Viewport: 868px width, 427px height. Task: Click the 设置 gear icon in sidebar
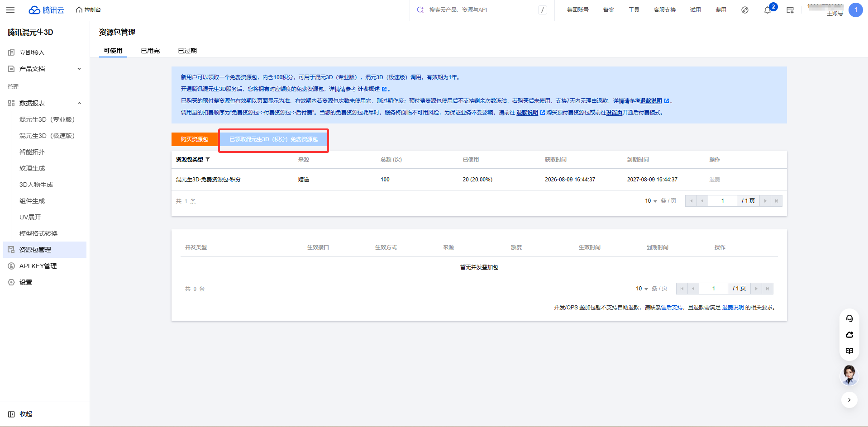11,282
